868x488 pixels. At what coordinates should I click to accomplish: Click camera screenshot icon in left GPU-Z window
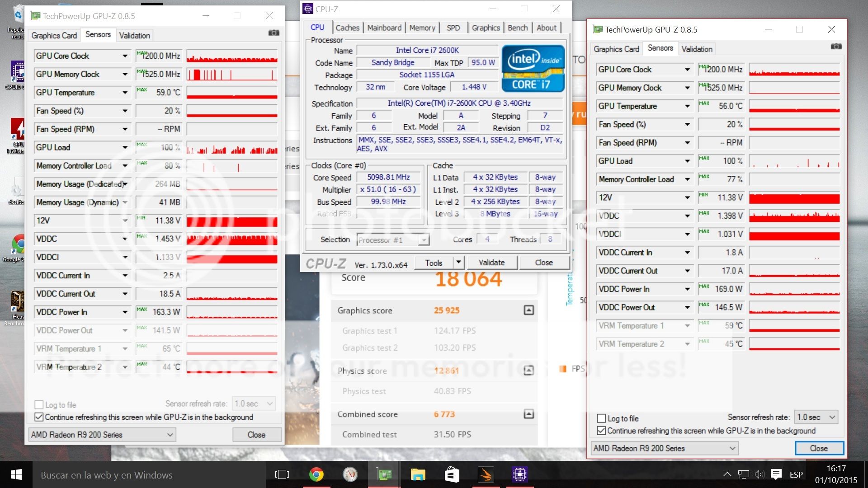pos(274,33)
